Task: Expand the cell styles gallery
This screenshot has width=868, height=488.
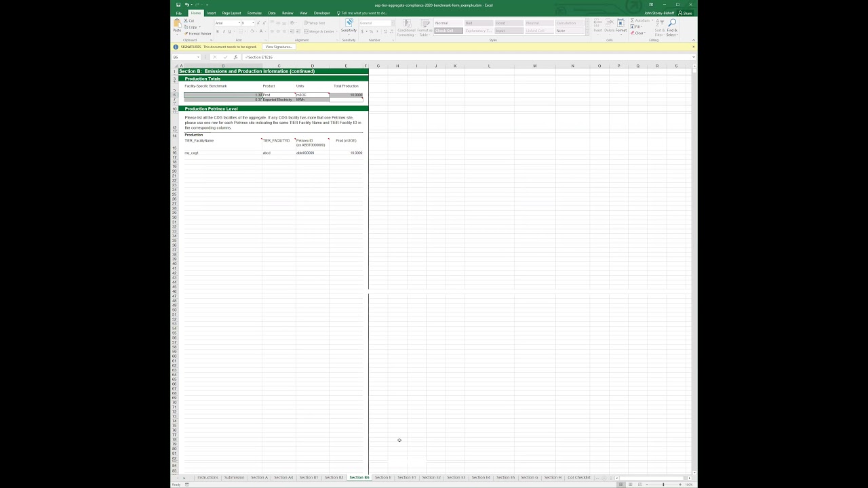Action: pos(587,33)
